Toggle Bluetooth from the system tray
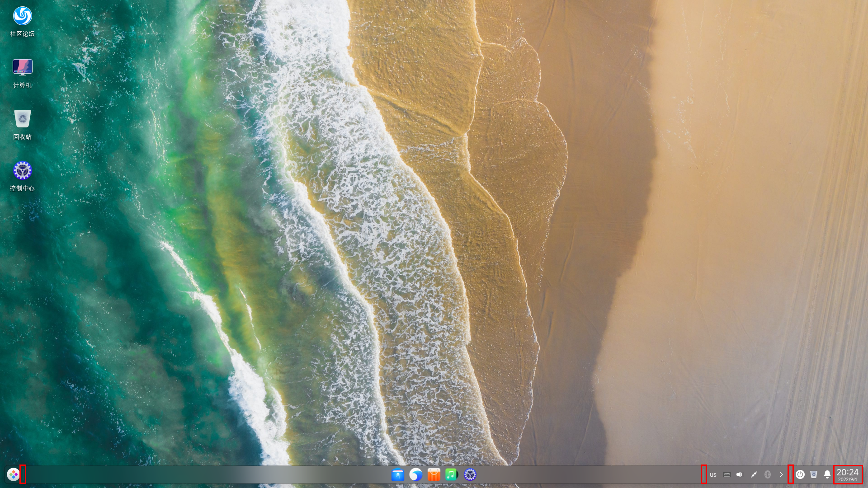The width and height of the screenshot is (868, 488). click(x=767, y=474)
